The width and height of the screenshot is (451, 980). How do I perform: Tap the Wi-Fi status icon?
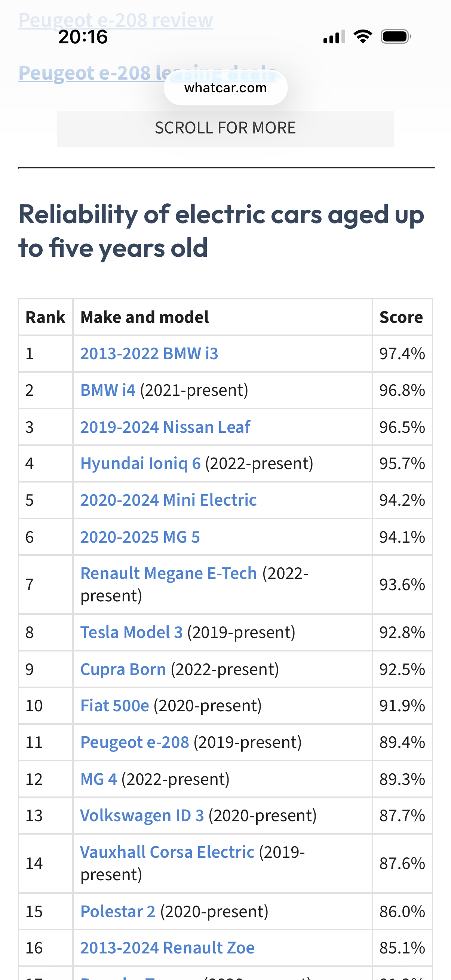[363, 37]
